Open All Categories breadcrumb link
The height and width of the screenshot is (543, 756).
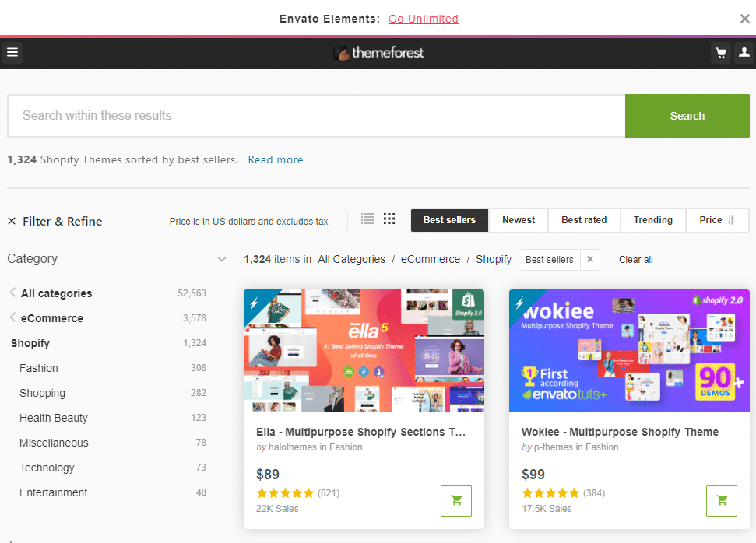point(351,259)
